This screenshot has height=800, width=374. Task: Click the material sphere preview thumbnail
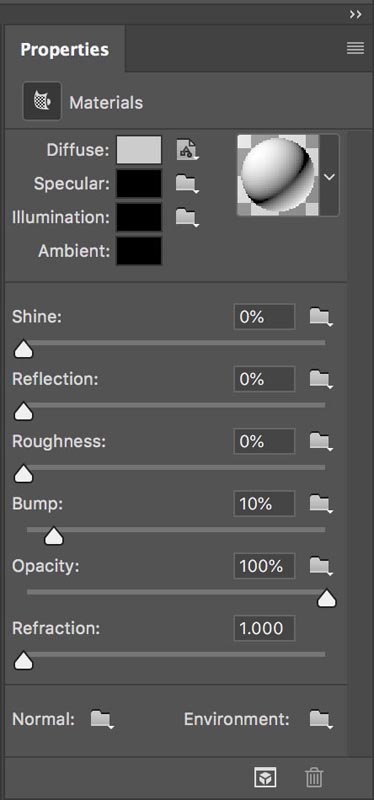279,176
